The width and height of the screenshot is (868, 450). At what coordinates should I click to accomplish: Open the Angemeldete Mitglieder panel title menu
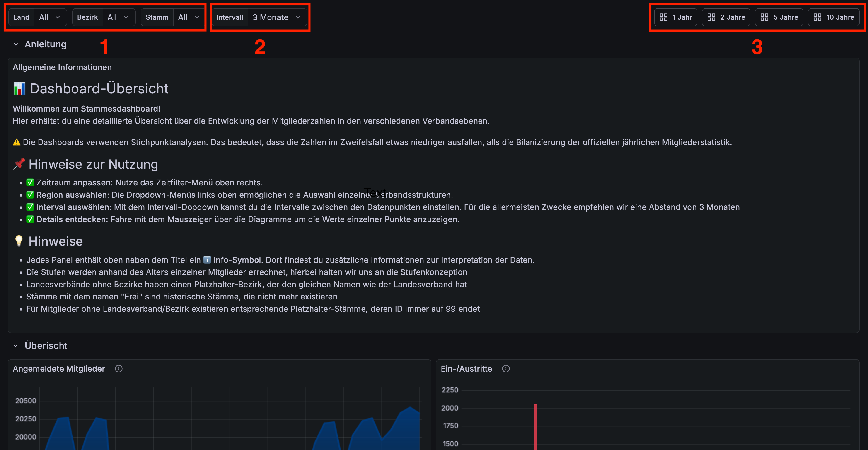point(59,368)
